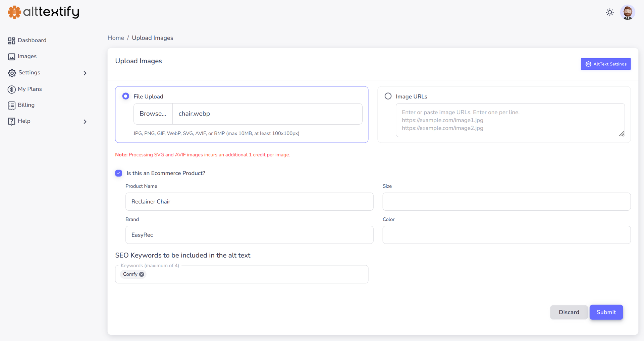
Task: Click the Browse file button
Action: [x=153, y=114]
